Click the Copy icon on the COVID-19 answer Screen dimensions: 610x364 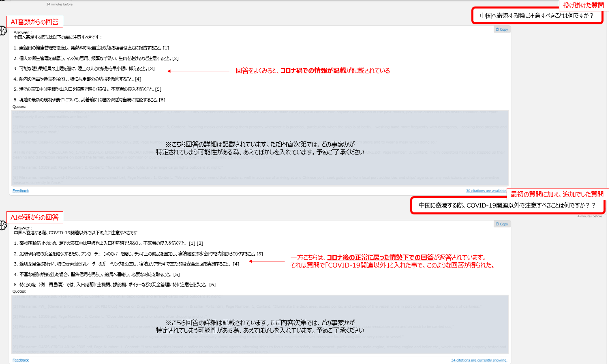click(502, 224)
